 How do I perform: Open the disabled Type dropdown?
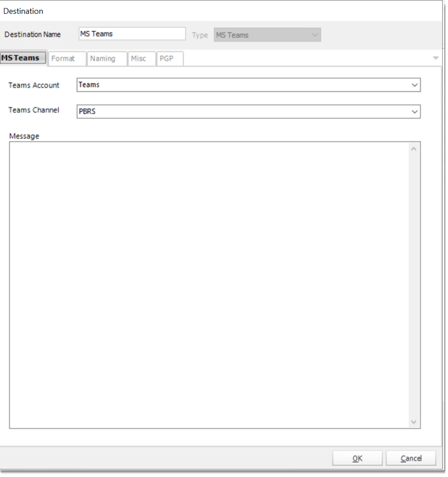click(267, 35)
